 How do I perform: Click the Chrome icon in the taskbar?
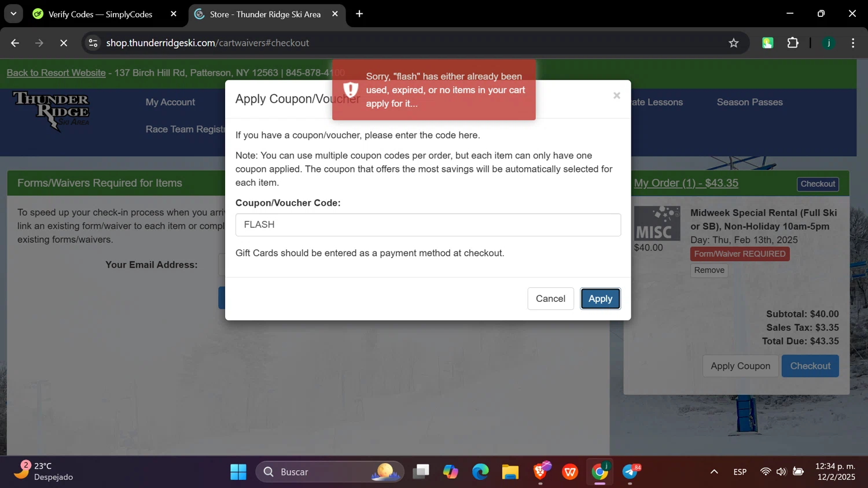[x=600, y=472]
